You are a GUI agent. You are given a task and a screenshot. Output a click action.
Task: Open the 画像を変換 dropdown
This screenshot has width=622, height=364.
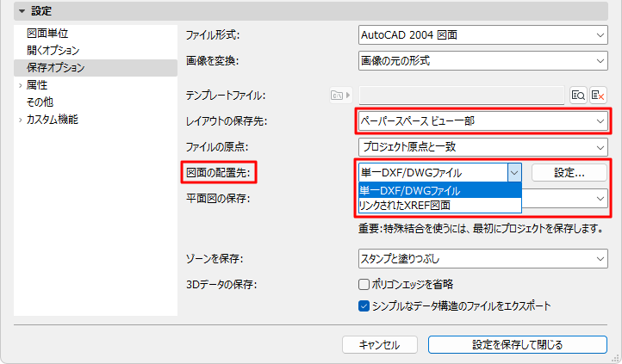[482, 61]
